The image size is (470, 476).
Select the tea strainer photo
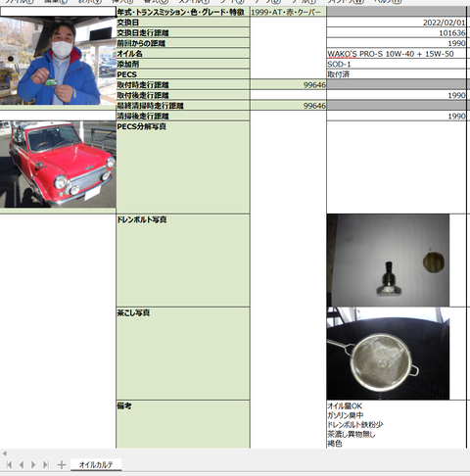(x=388, y=354)
